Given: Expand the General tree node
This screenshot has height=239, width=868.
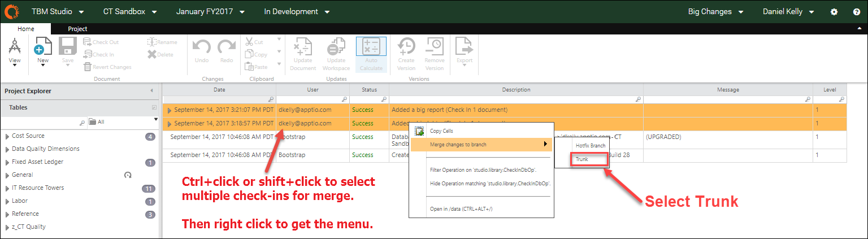Looking at the screenshot, I should coord(7,175).
